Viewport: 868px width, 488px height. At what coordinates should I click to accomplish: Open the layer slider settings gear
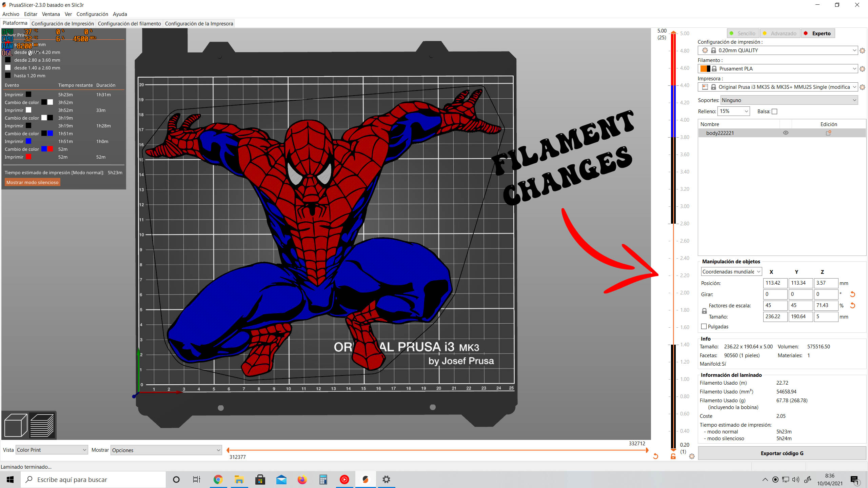point(692,456)
